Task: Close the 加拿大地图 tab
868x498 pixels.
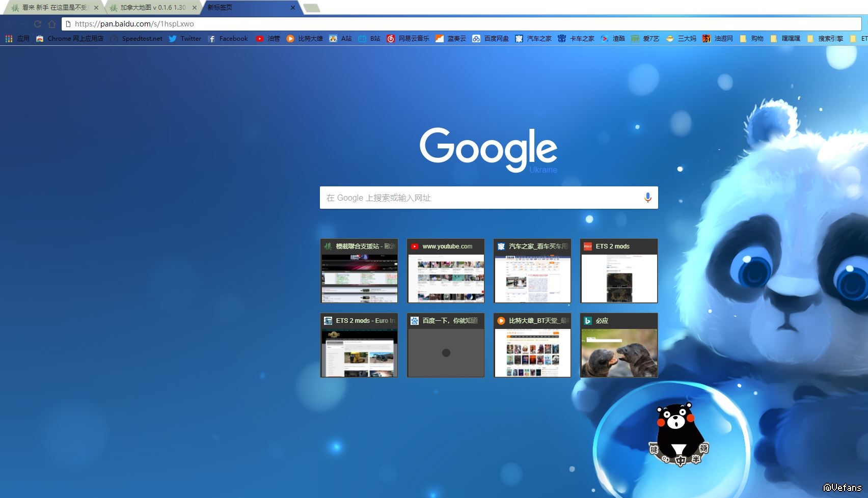Action: tap(194, 8)
